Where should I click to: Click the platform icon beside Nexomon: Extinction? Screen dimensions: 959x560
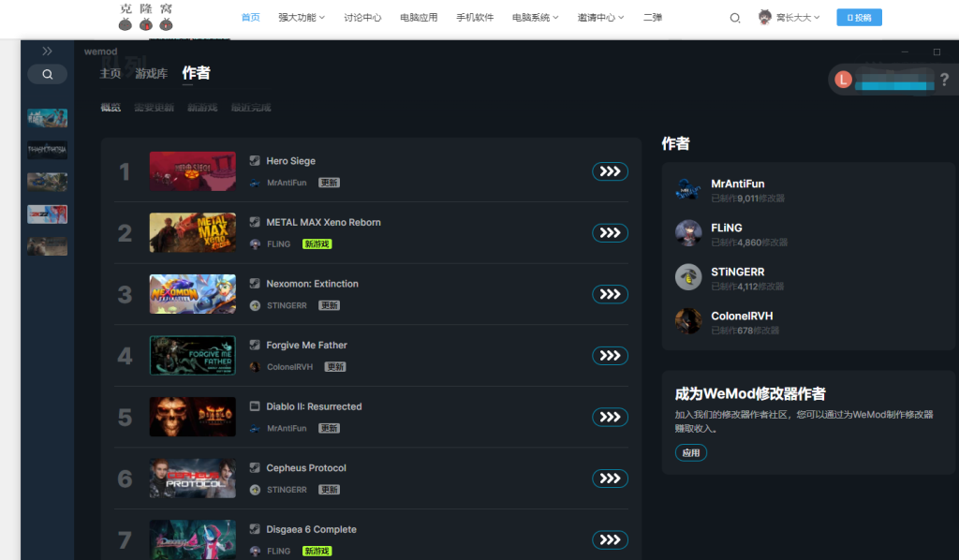(x=255, y=284)
